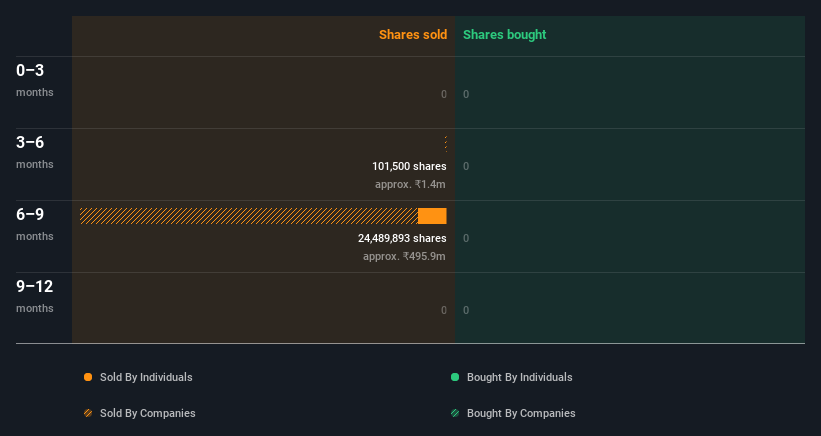Click shares bought zero in 6–9 months row
The width and height of the screenshot is (821, 436).
pos(466,238)
